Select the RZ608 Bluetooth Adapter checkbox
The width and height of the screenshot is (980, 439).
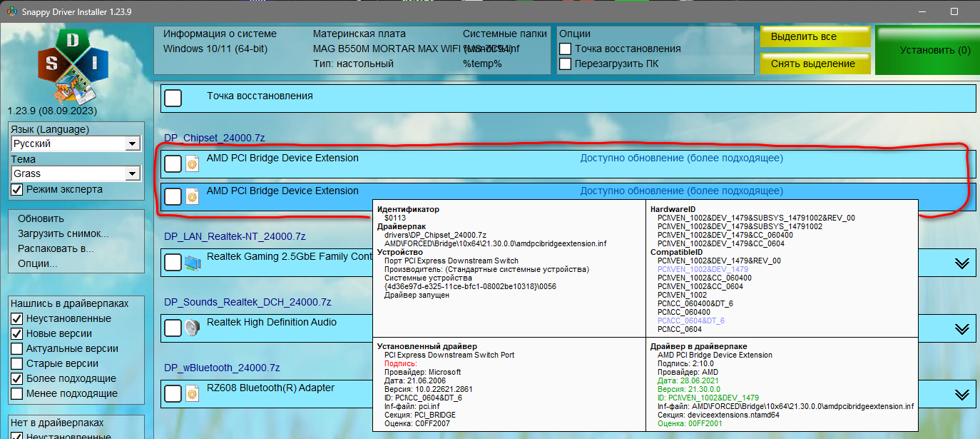(173, 393)
